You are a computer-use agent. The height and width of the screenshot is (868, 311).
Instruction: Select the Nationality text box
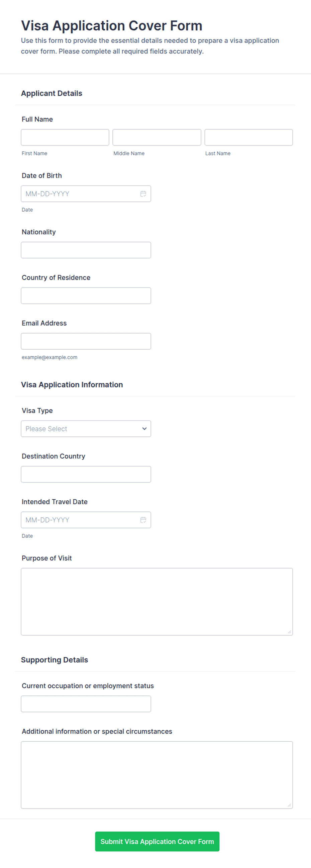86,250
